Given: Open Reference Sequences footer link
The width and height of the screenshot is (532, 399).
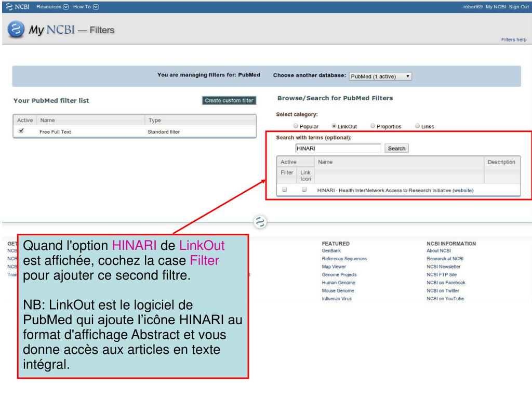Looking at the screenshot, I should point(344,259).
